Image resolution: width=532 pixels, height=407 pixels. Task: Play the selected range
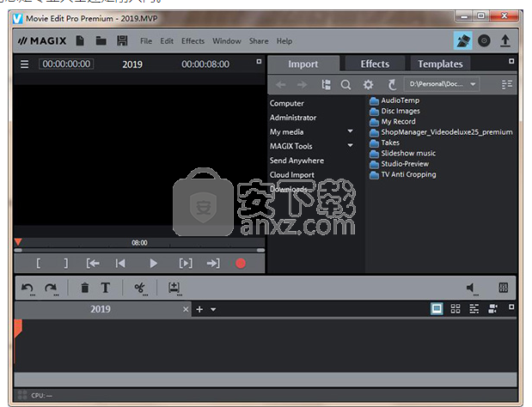tap(186, 264)
